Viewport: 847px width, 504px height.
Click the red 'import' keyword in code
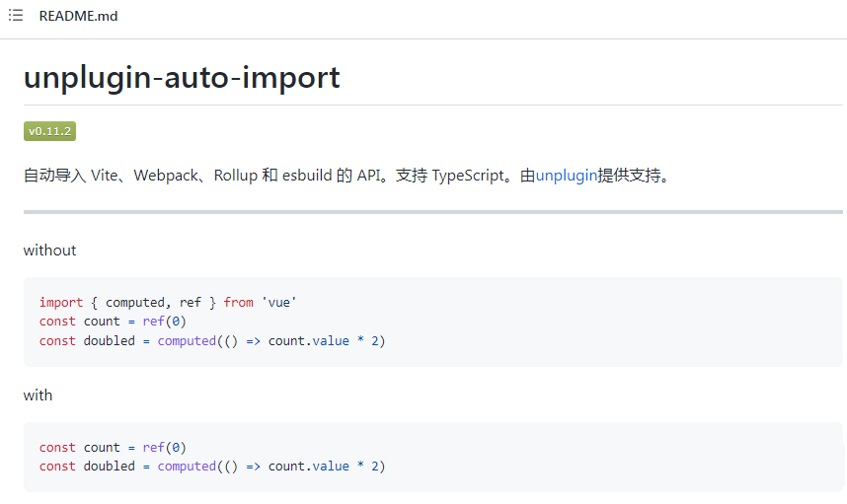click(x=61, y=302)
